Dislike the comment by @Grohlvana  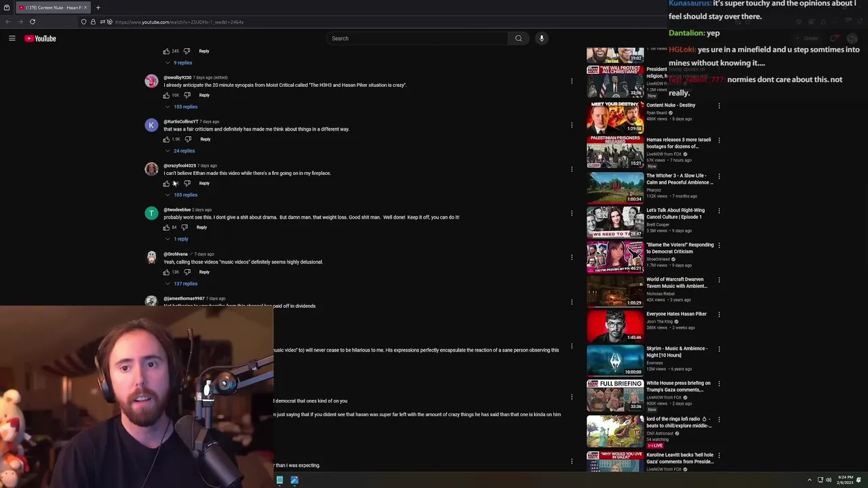click(187, 272)
